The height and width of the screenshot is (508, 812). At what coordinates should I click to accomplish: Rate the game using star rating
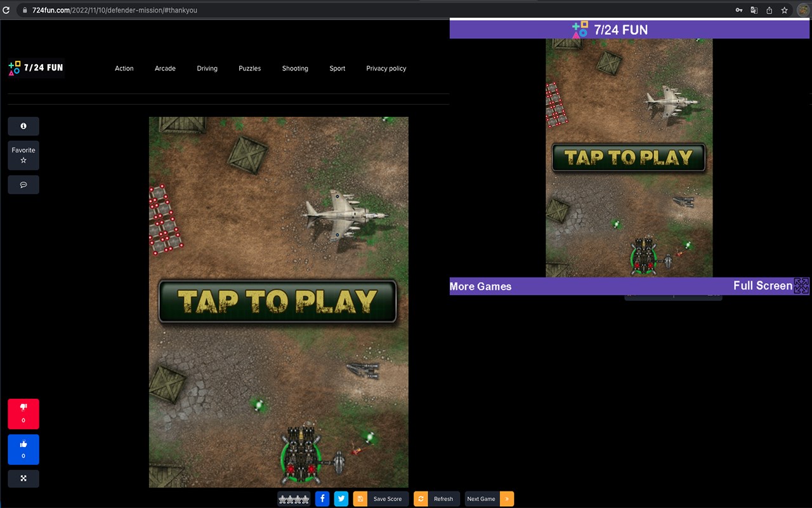click(294, 499)
